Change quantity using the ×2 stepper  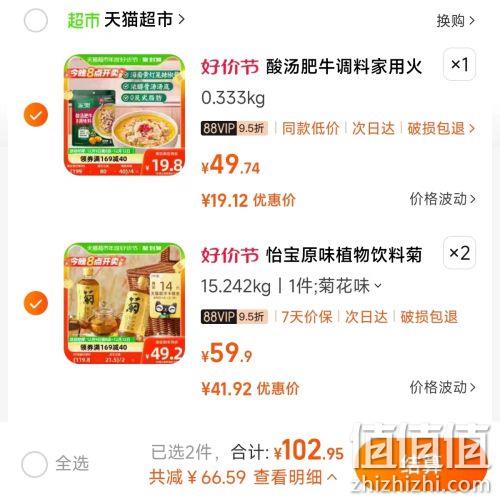[x=459, y=253]
